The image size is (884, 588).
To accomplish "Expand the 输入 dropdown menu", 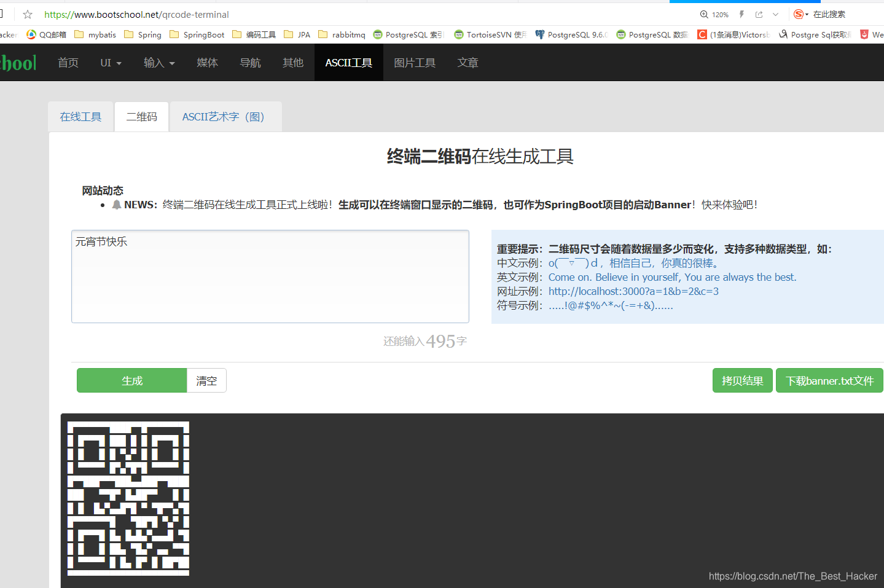I will click(159, 63).
